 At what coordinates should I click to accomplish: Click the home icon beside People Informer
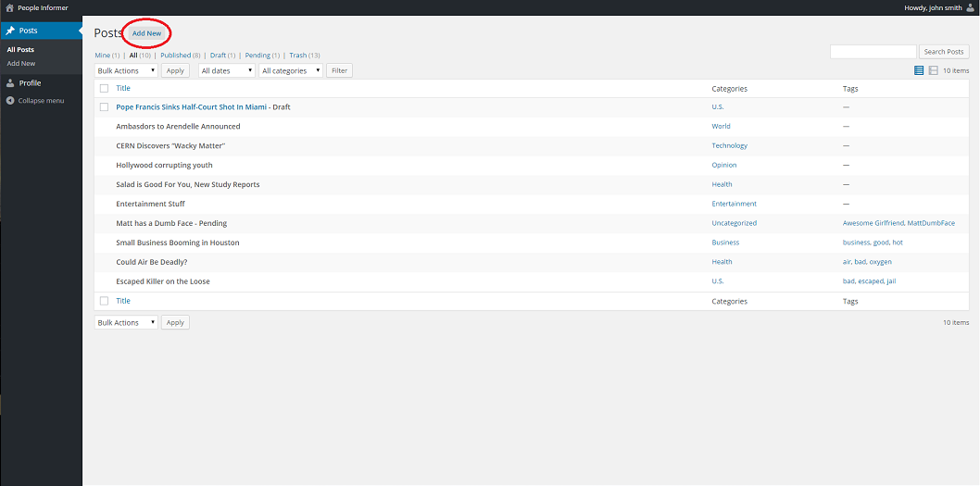10,8
